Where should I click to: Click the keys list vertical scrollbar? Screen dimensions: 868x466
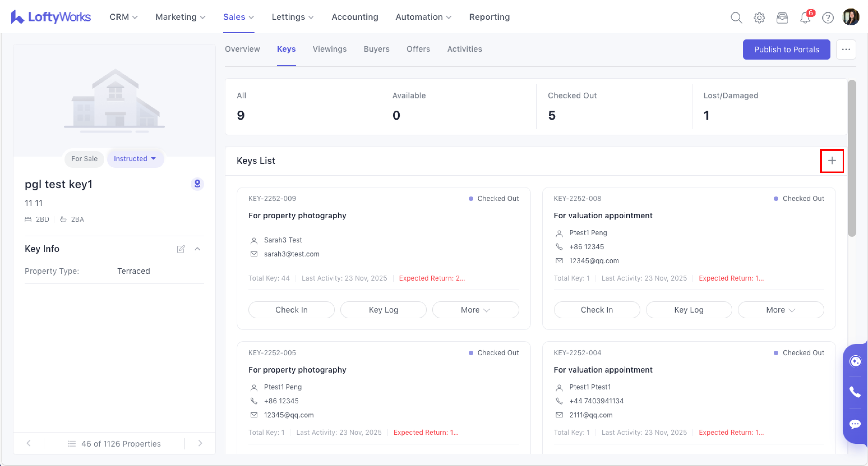852,158
